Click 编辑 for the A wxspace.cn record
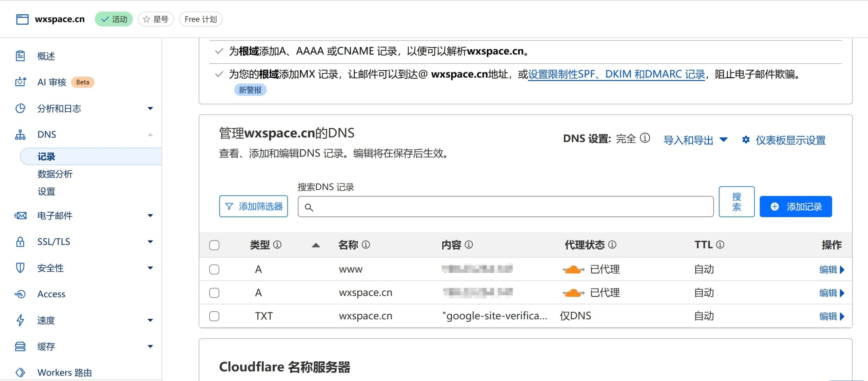The height and width of the screenshot is (381, 868). (x=831, y=293)
